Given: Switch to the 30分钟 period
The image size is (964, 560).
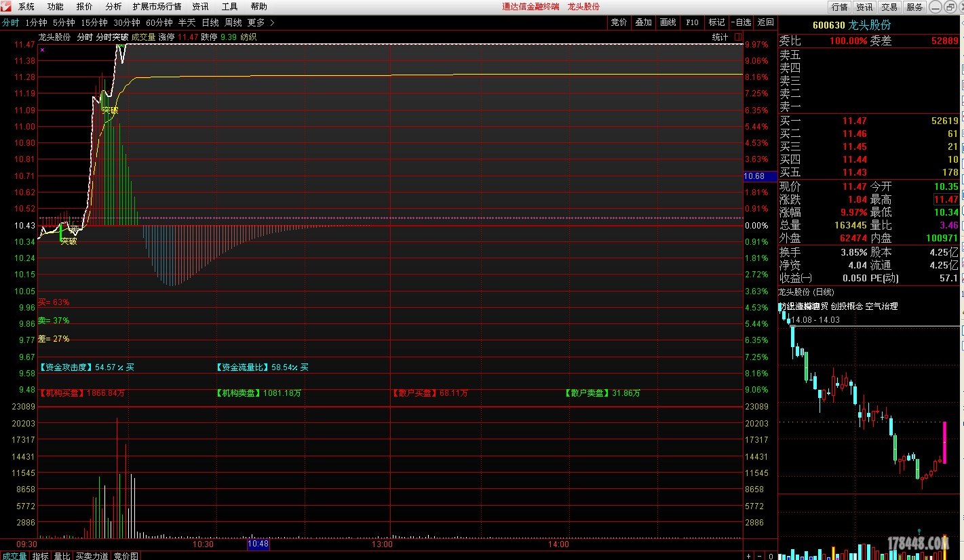Looking at the screenshot, I should (x=126, y=22).
